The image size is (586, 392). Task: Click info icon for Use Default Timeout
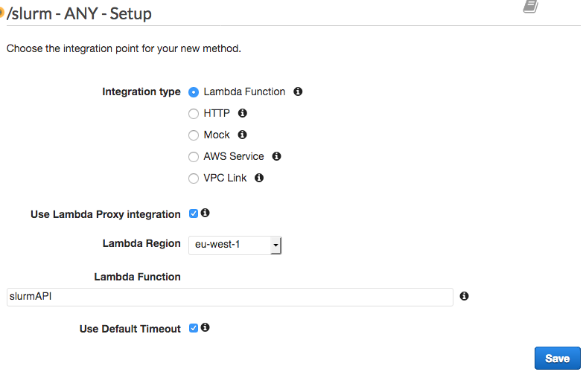click(206, 327)
